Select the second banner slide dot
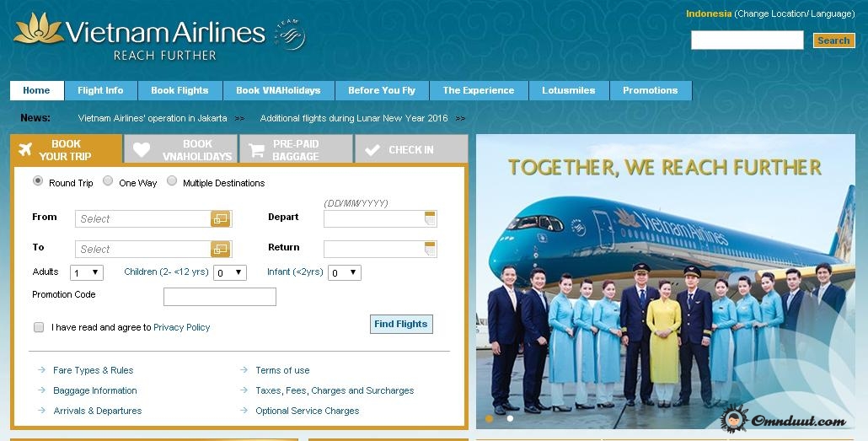 510,418
